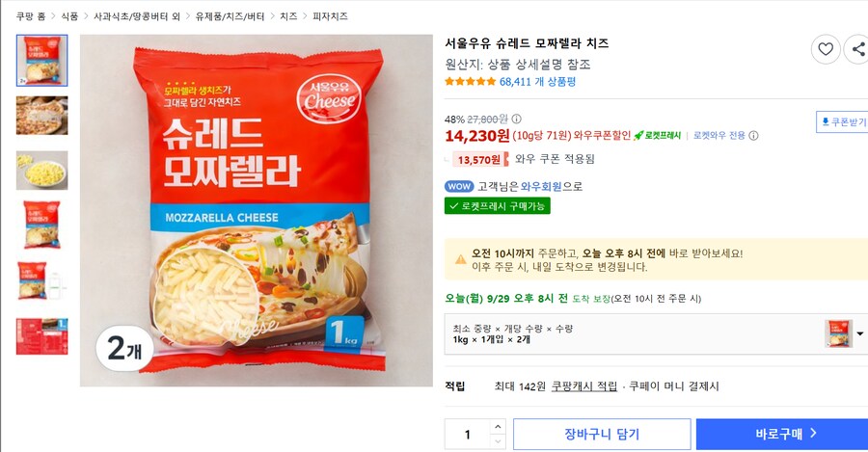Click 장바구니 담기 button
Image resolution: width=868 pixels, height=452 pixels.
602,435
